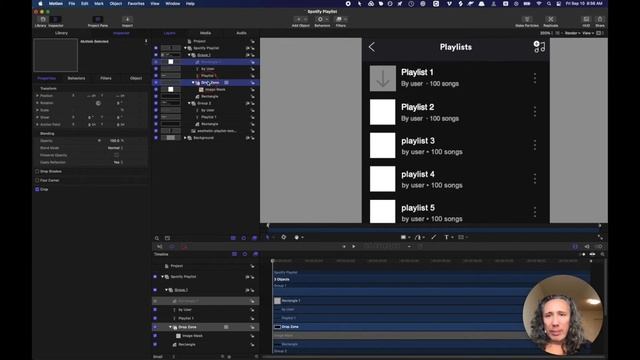Click the search magnifier below Layers list
The width and height of the screenshot is (640, 360).
pyautogui.click(x=157, y=238)
